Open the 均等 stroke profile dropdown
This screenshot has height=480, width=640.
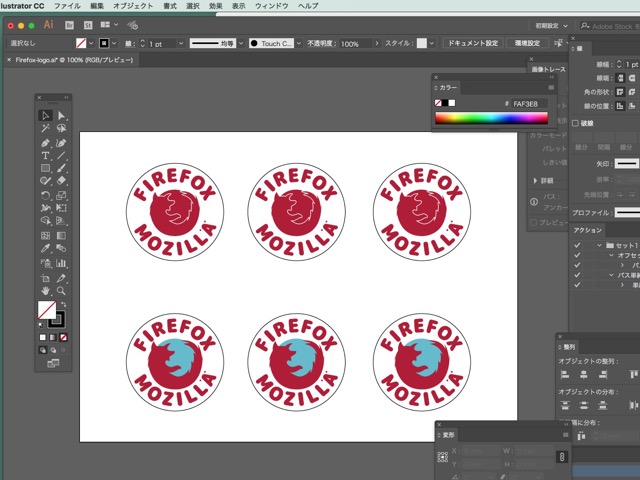[241, 43]
